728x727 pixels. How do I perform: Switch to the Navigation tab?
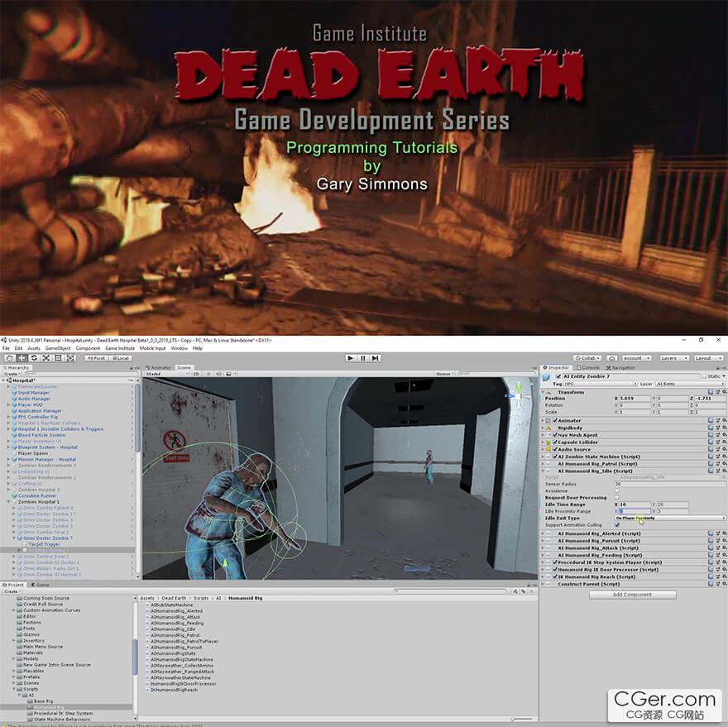coord(621,368)
